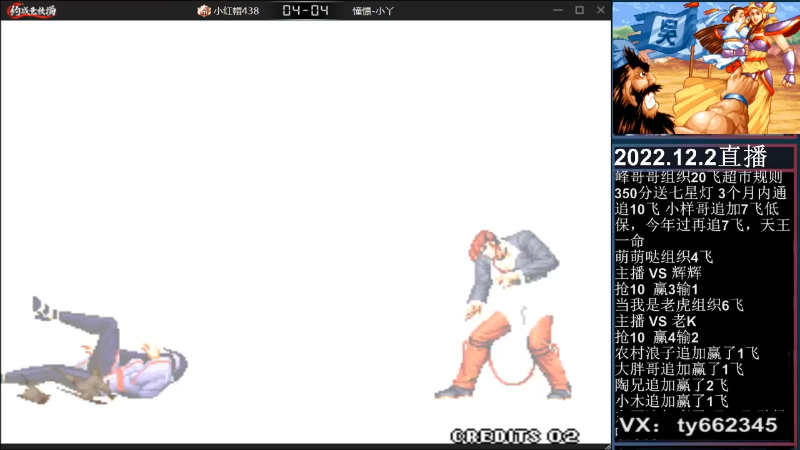Click the game platform logo in title bar
800x450 pixels.
(x=32, y=10)
